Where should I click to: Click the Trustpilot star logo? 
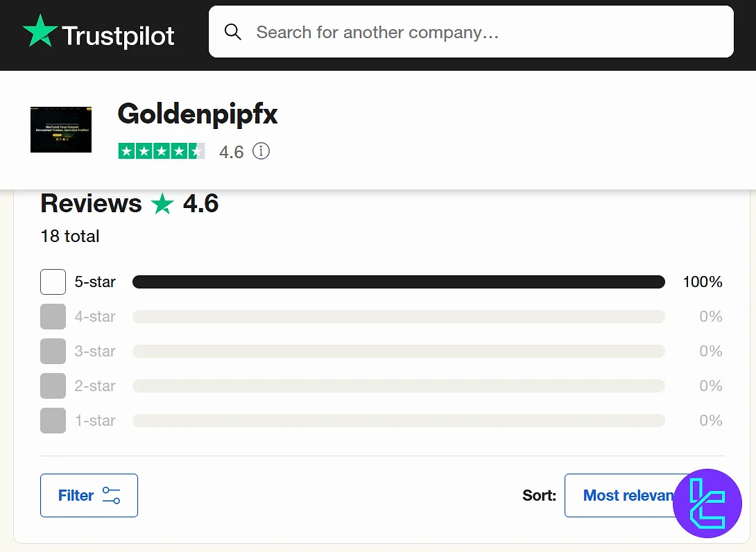42,31
